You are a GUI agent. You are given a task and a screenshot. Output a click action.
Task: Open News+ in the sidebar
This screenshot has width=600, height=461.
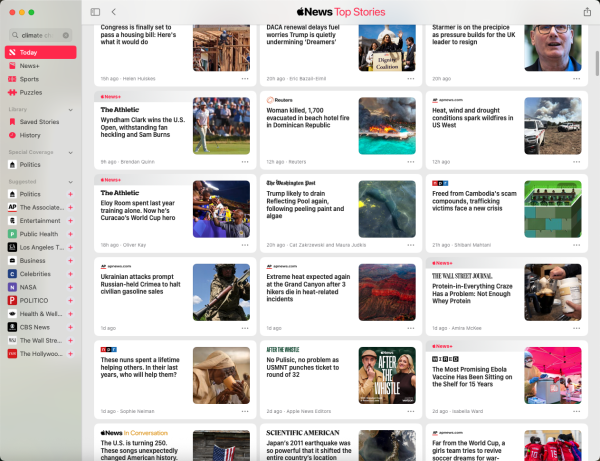[x=41, y=66]
